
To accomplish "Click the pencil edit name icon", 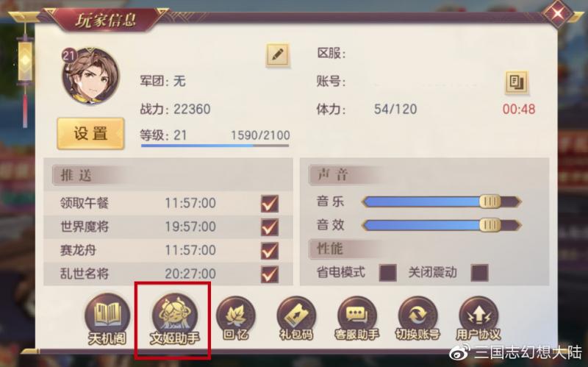I will 278,56.
